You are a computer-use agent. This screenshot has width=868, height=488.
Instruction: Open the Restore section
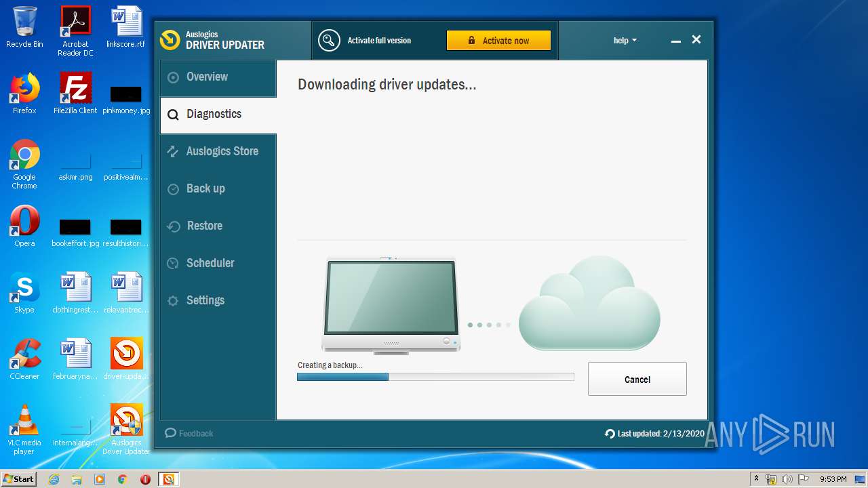click(x=218, y=226)
